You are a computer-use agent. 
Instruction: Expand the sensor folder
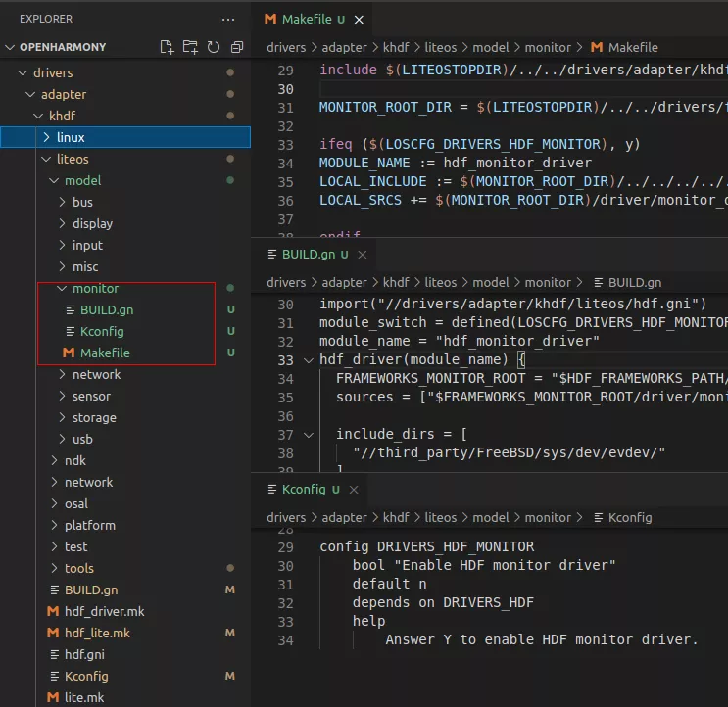(x=125, y=397)
